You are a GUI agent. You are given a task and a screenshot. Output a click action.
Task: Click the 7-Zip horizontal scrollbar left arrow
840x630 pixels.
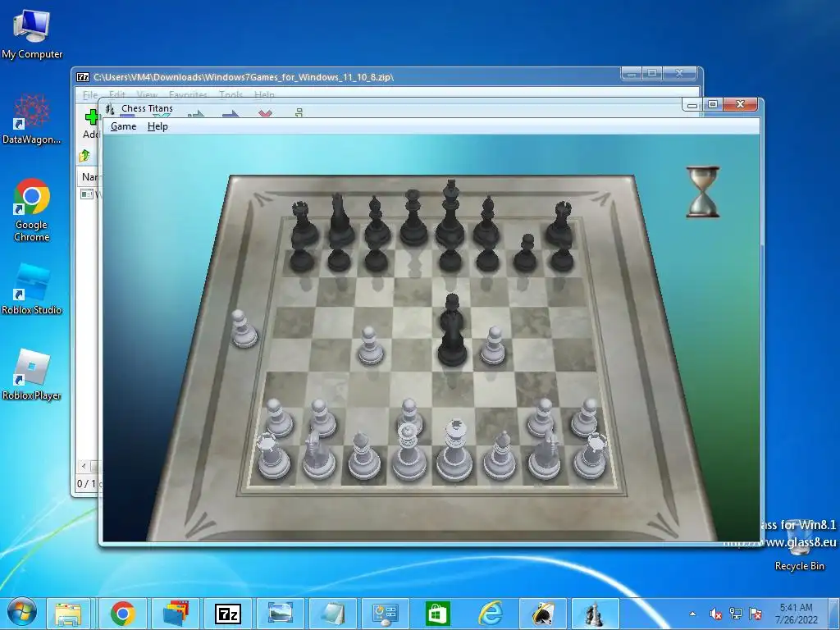[x=83, y=466]
